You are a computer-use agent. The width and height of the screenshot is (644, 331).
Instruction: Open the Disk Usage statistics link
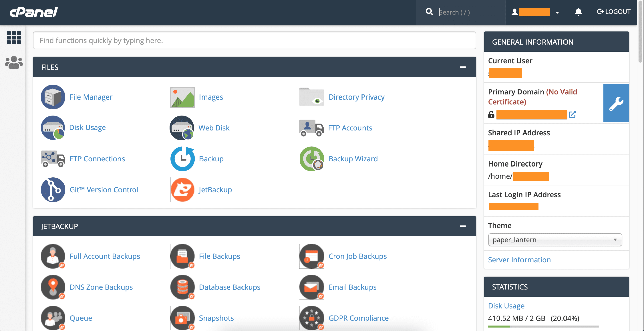[506, 306]
